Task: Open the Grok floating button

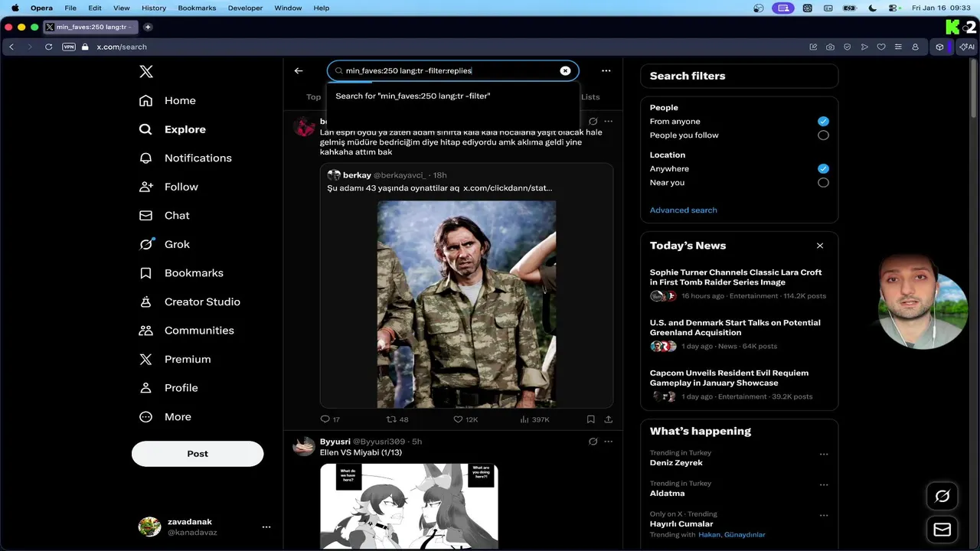Action: 942,496
